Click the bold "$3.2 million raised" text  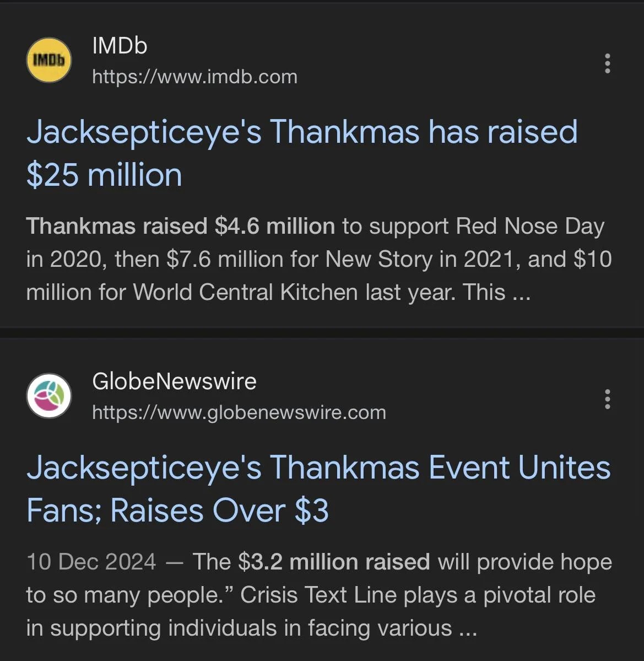(x=334, y=562)
